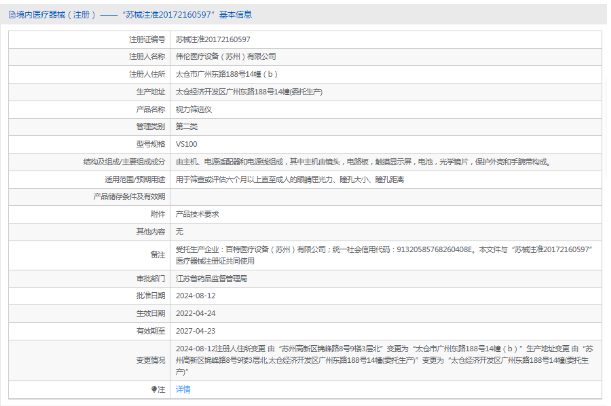Screen dimensions: 611x406
Task: Select the product name 视力筛选仪
Action: point(194,109)
